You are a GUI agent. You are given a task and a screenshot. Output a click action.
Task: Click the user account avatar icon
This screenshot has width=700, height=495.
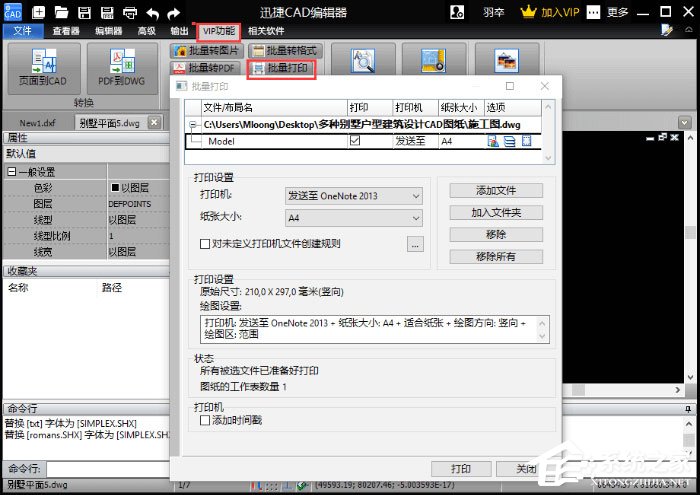pos(457,13)
